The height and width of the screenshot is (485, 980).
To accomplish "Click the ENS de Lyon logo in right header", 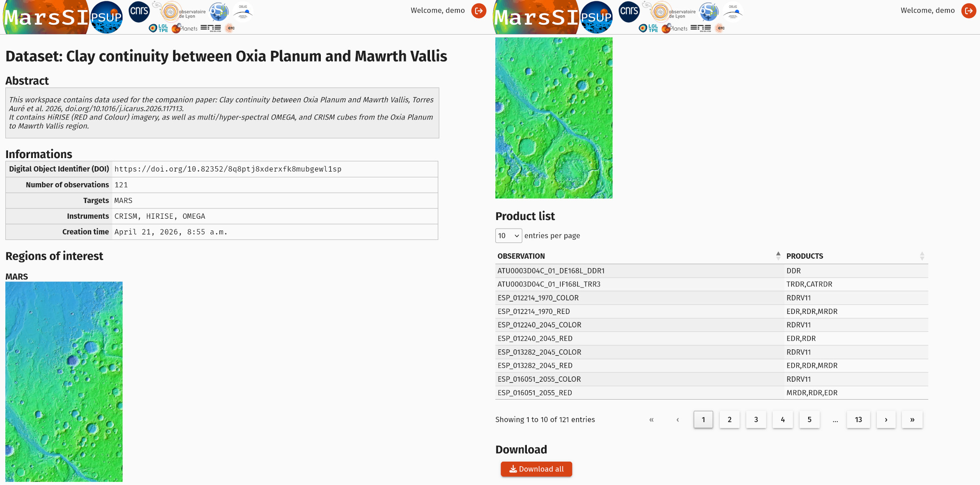I will tap(701, 28).
